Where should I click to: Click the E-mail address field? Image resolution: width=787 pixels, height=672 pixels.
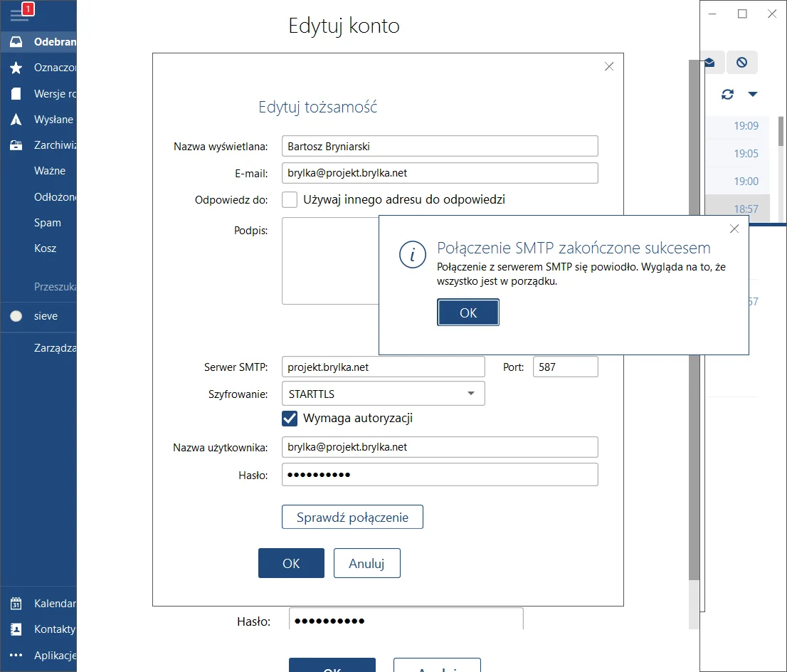440,173
